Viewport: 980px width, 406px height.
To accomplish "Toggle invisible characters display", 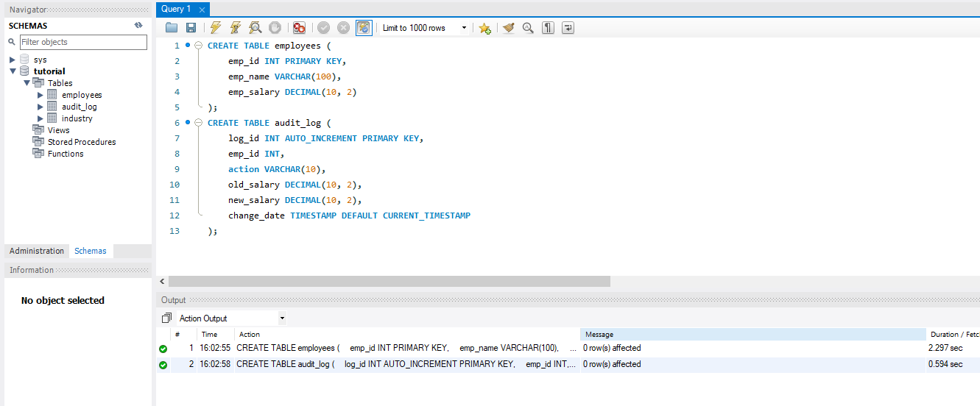I will 548,28.
